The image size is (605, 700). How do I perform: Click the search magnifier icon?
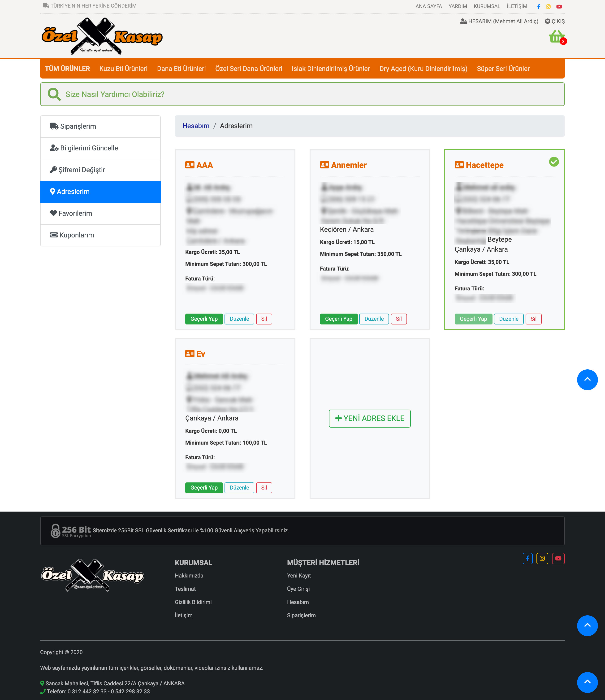54,94
